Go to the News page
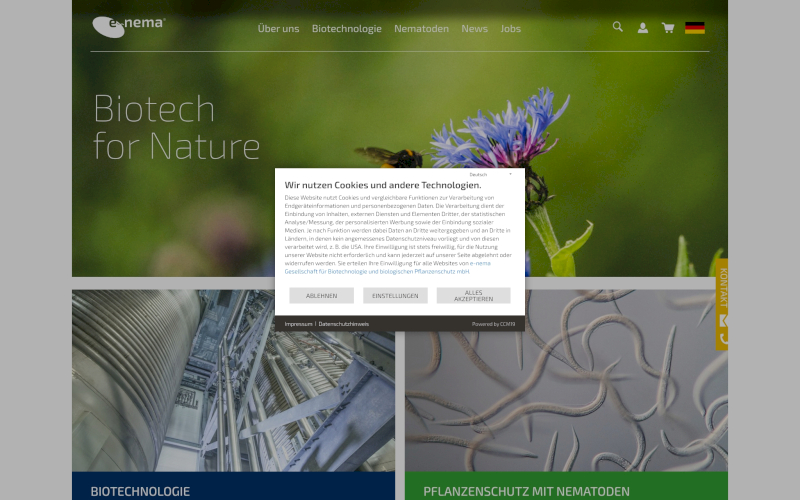Image resolution: width=800 pixels, height=500 pixels. (x=474, y=29)
